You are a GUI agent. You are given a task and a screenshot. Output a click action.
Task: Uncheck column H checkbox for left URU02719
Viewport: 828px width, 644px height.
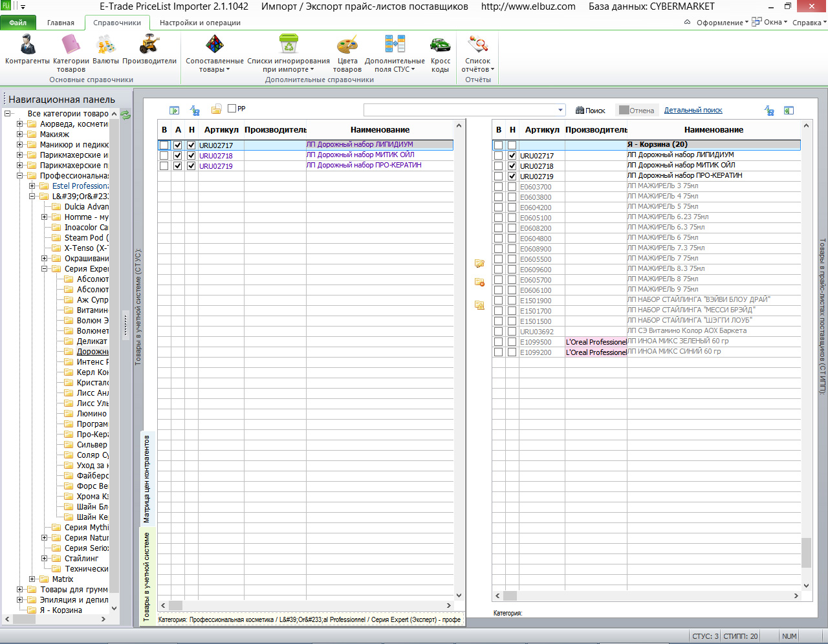point(191,166)
